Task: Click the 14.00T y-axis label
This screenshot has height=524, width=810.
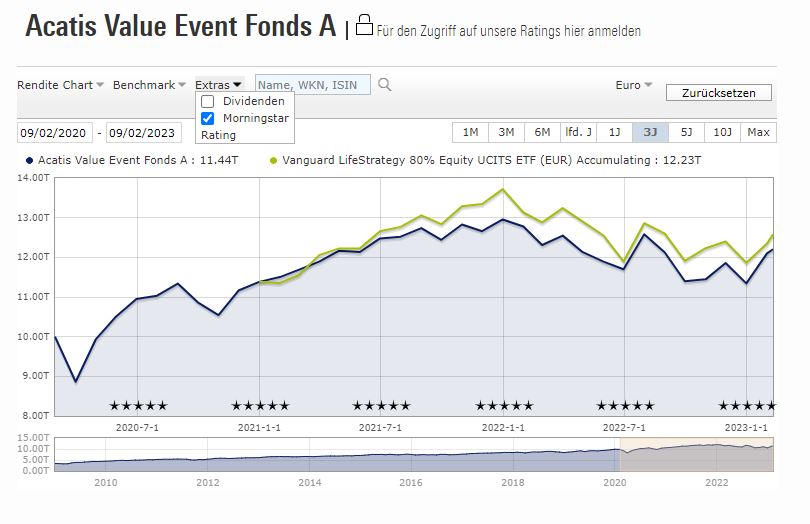Action: (33, 178)
